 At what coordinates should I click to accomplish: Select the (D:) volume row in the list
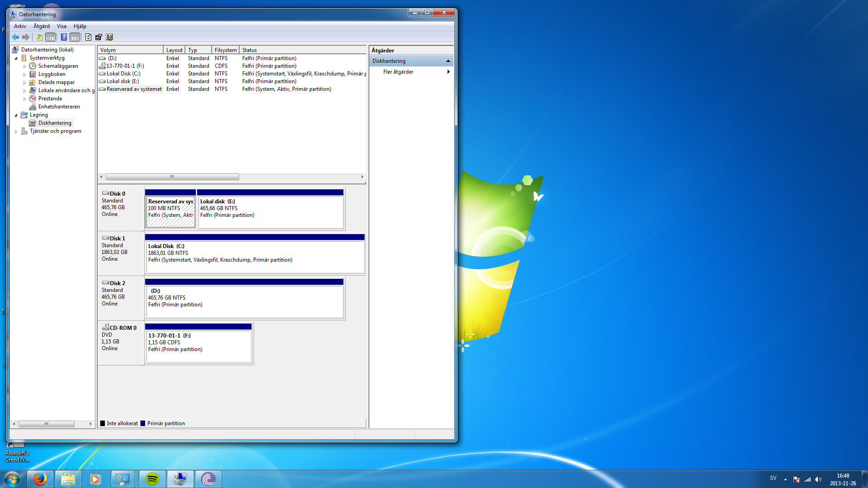click(x=232, y=58)
